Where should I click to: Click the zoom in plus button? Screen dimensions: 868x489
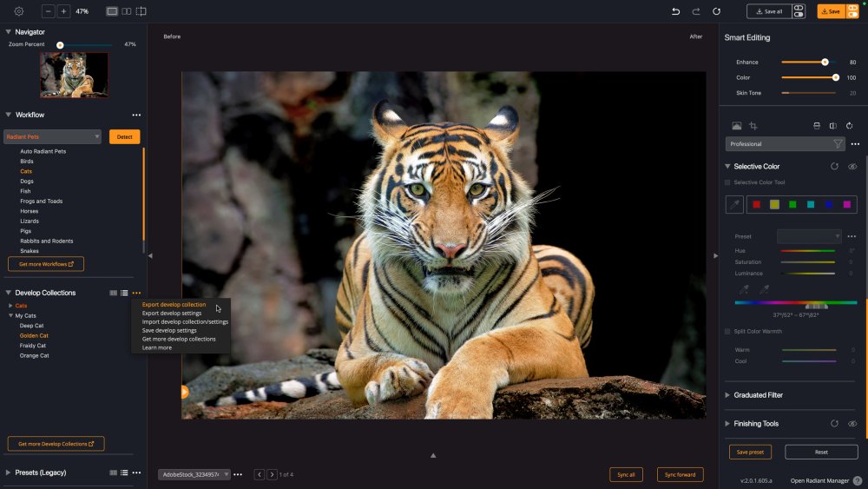coord(63,11)
